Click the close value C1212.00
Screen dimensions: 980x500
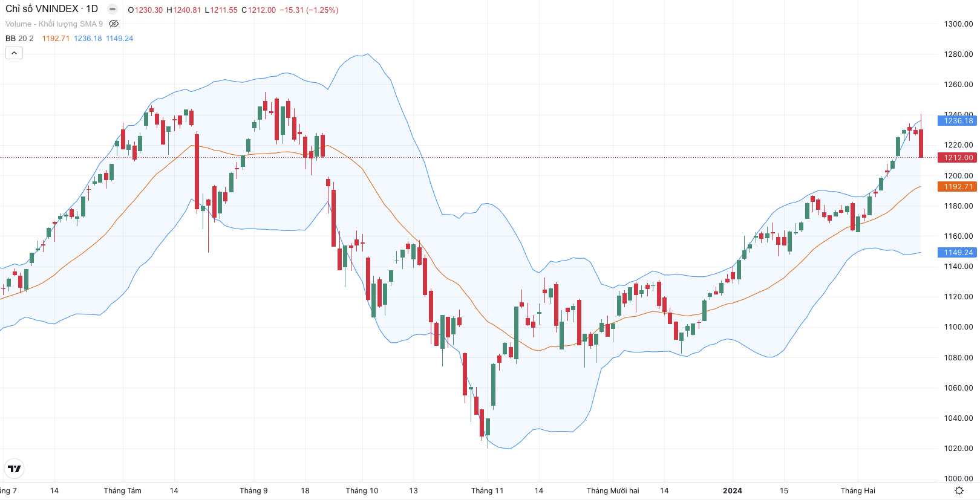click(x=258, y=10)
